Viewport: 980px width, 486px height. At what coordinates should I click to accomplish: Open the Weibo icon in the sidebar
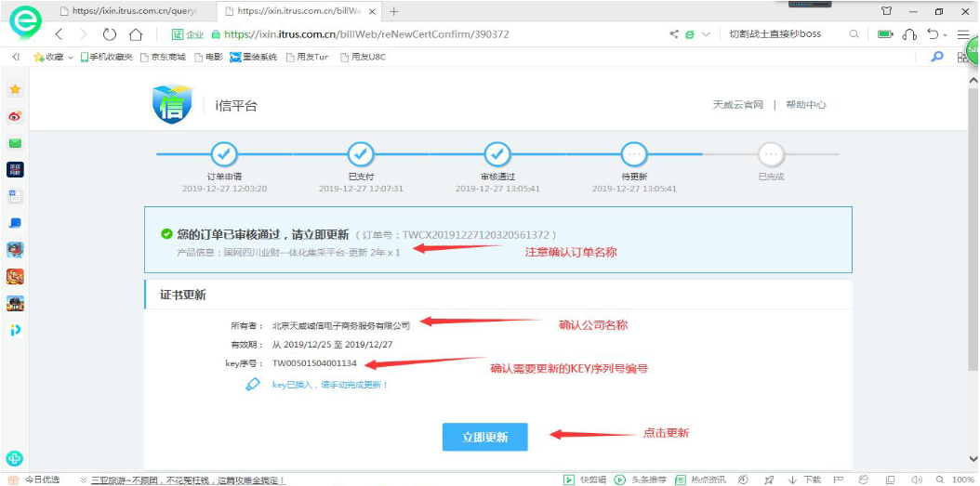(15, 116)
